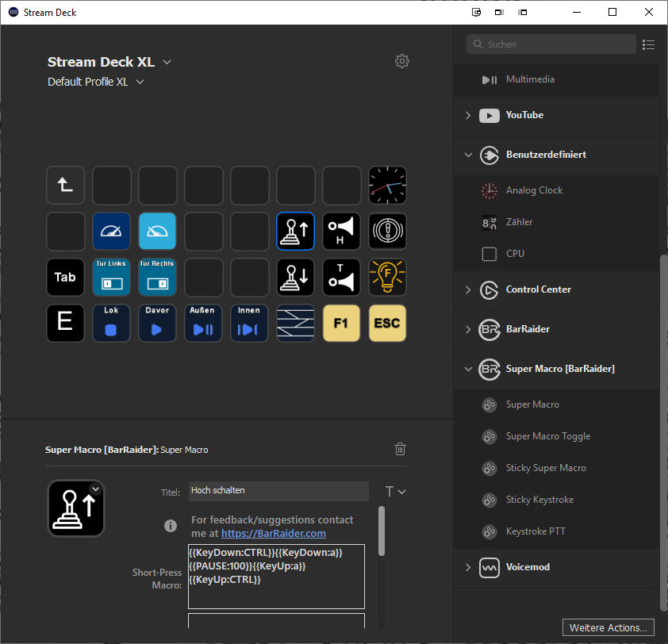
Task: Delete the Super Macro action with trash icon
Action: pyautogui.click(x=400, y=449)
